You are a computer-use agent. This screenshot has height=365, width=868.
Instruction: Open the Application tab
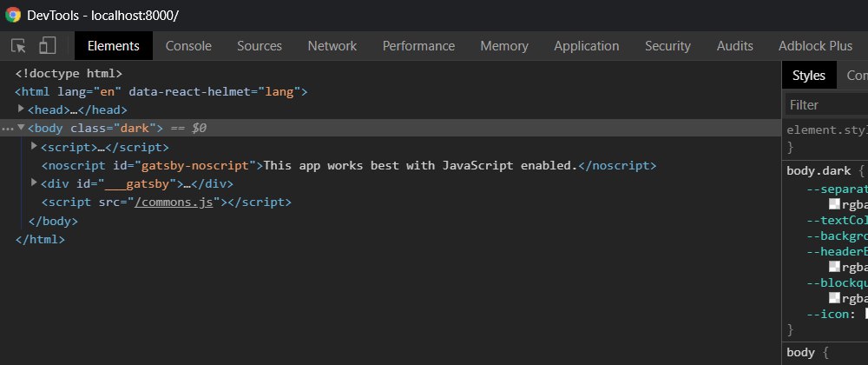tap(586, 46)
